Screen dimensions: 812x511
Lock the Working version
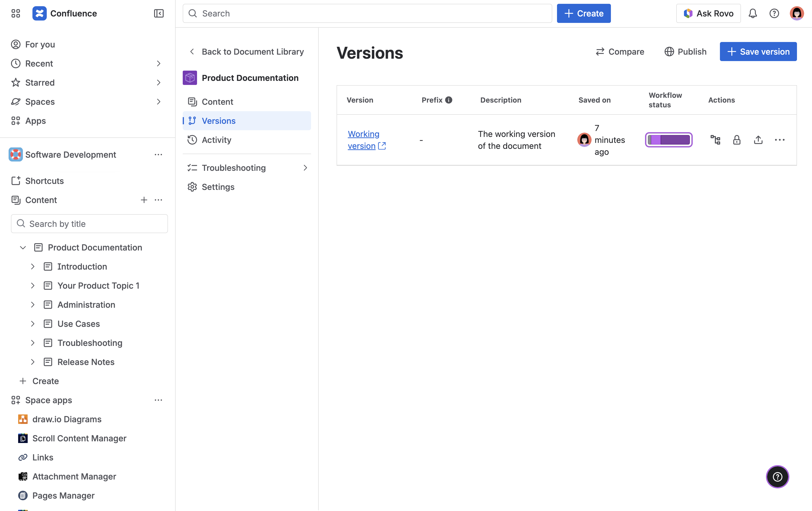(x=737, y=140)
